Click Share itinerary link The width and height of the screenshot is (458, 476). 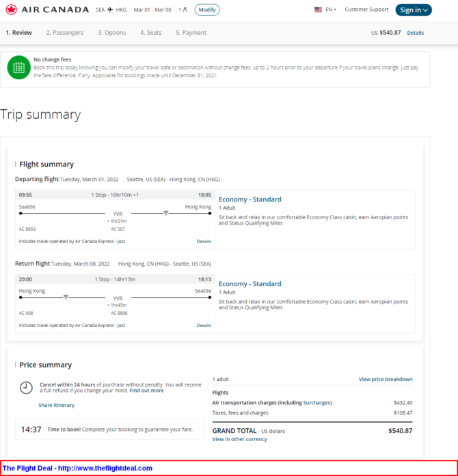pyautogui.click(x=56, y=405)
